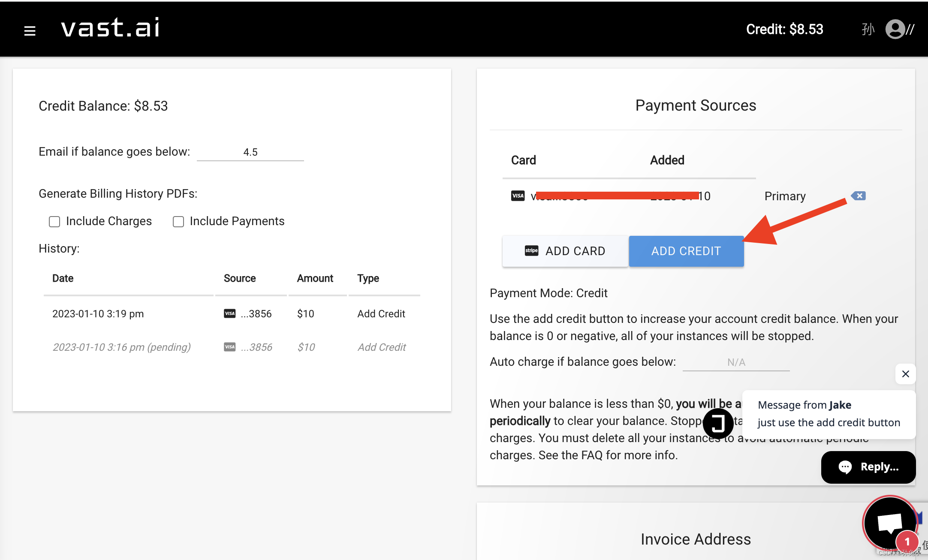Enable Include Charges checkbox
This screenshot has width=928, height=560.
[x=54, y=222]
